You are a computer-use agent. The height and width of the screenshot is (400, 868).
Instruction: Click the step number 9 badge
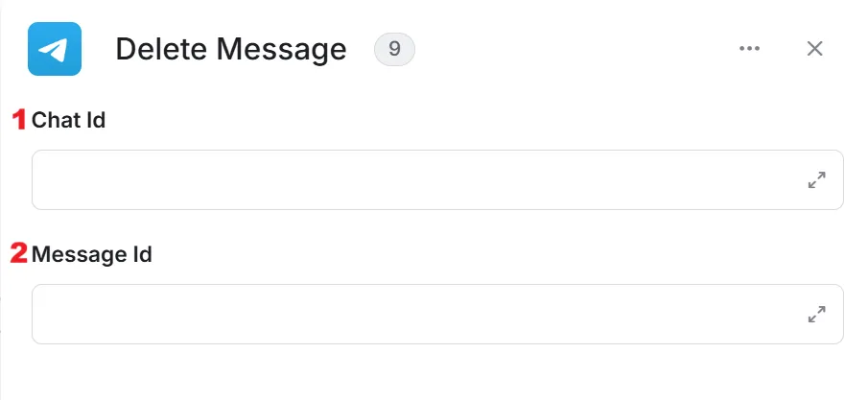[395, 49]
